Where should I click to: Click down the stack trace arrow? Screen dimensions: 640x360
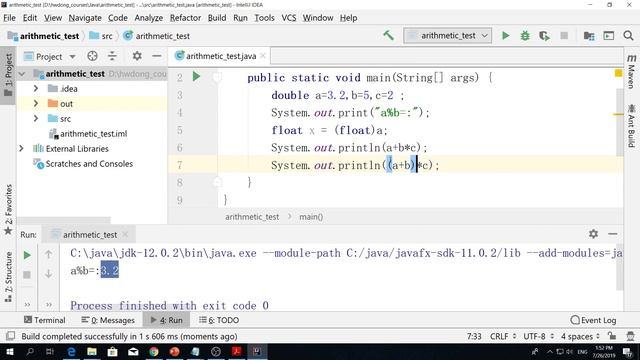click(x=49, y=274)
